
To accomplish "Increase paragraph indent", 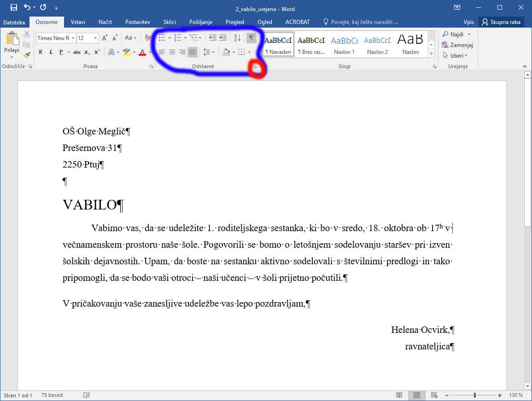I will click(x=223, y=38).
